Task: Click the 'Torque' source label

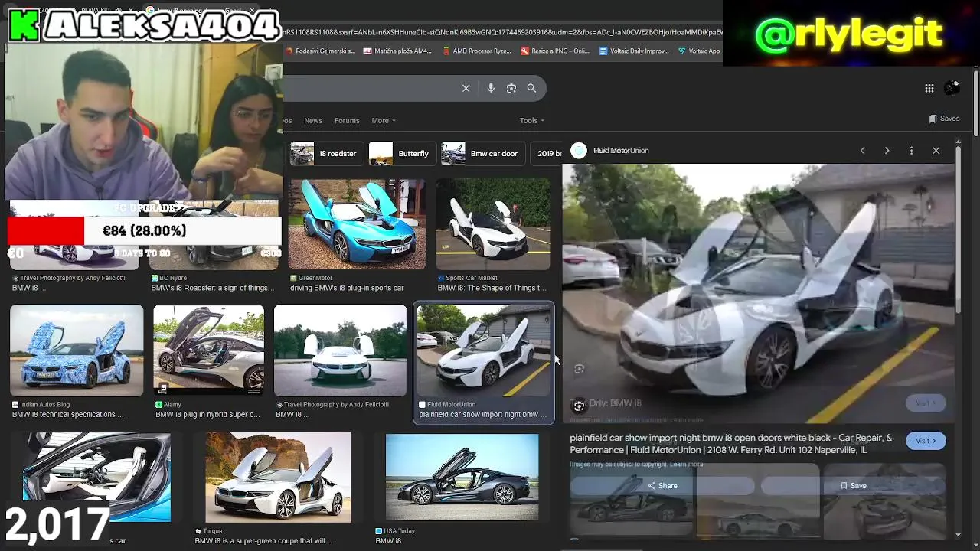Action: pyautogui.click(x=213, y=530)
